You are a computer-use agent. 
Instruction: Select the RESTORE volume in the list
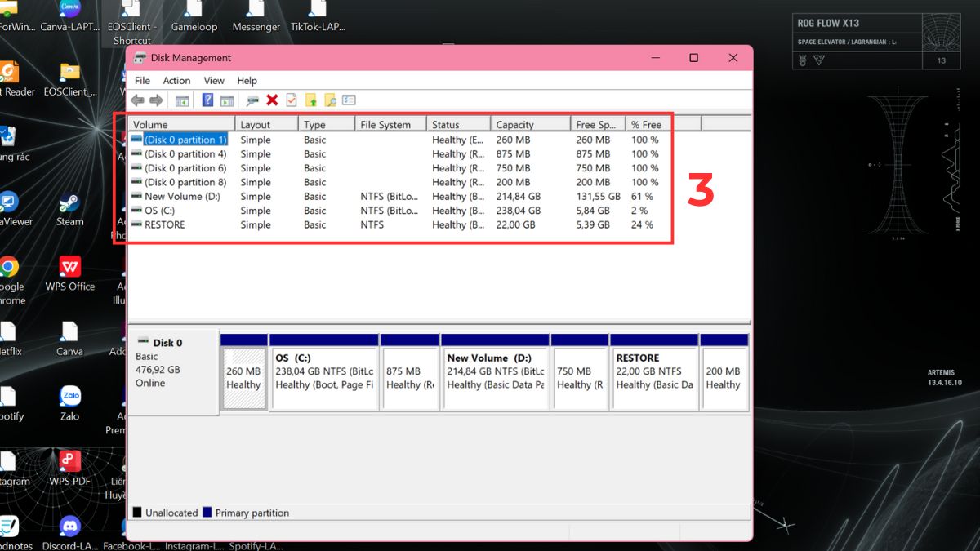(164, 225)
